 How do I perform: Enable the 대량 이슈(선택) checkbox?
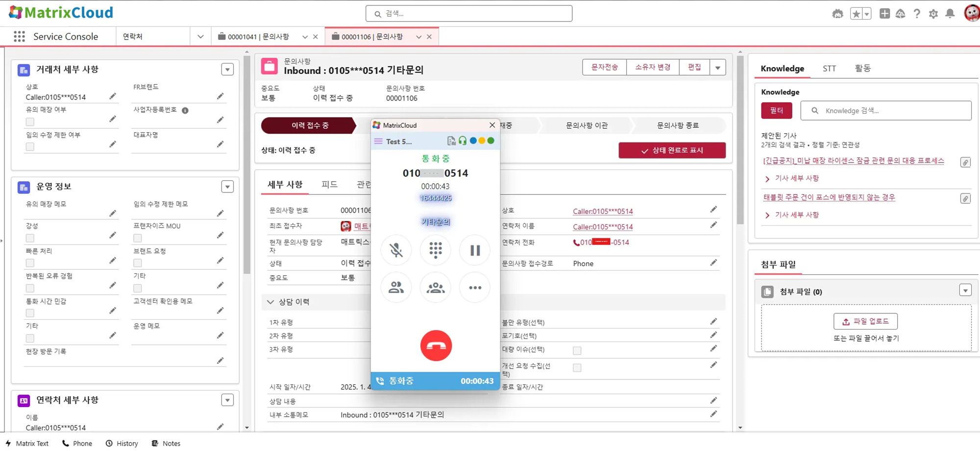coord(577,351)
